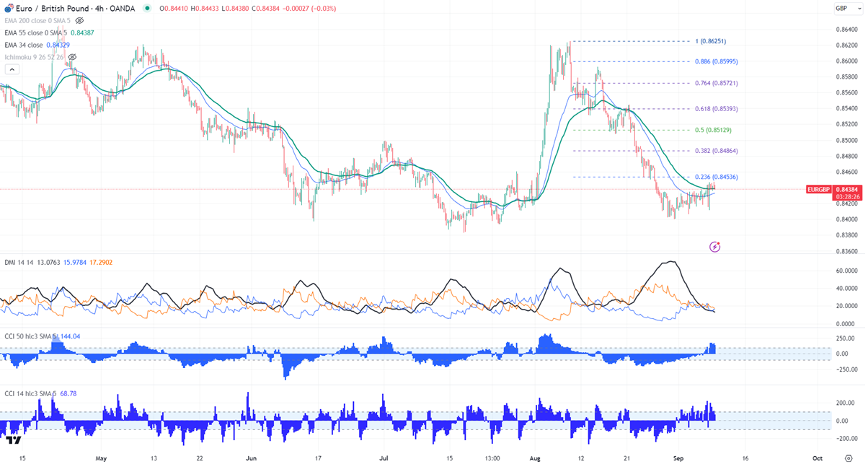Click the Jun label on time axis
Image resolution: width=868 pixels, height=464 pixels.
click(x=252, y=458)
